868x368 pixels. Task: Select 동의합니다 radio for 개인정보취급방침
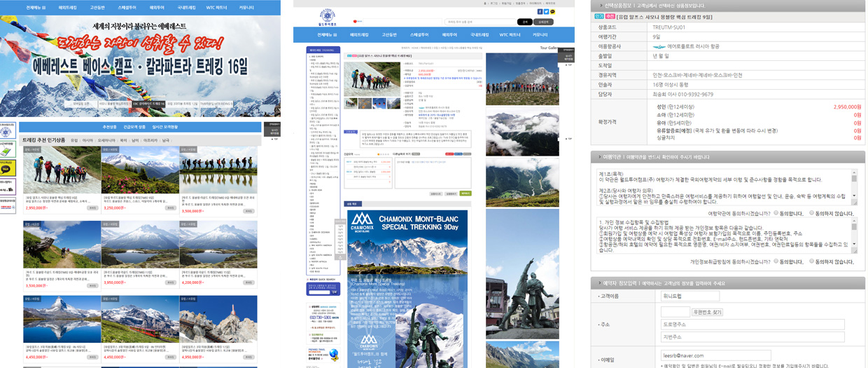pyautogui.click(x=776, y=261)
